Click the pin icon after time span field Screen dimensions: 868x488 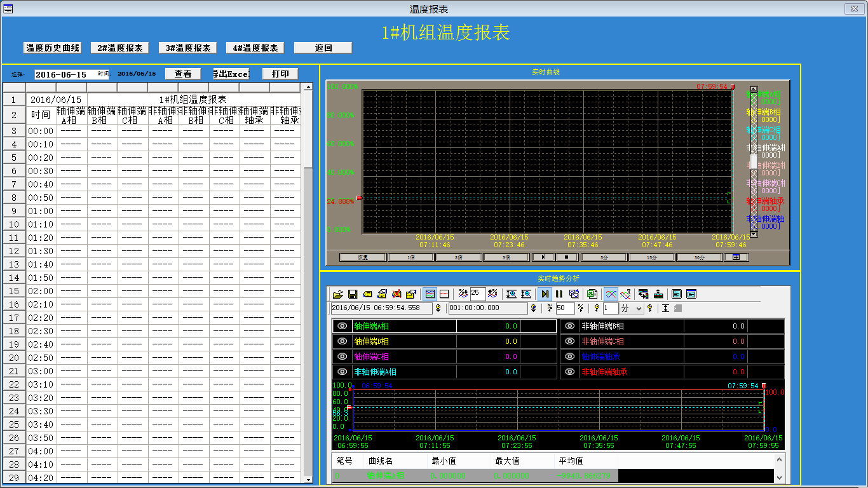[533, 308]
